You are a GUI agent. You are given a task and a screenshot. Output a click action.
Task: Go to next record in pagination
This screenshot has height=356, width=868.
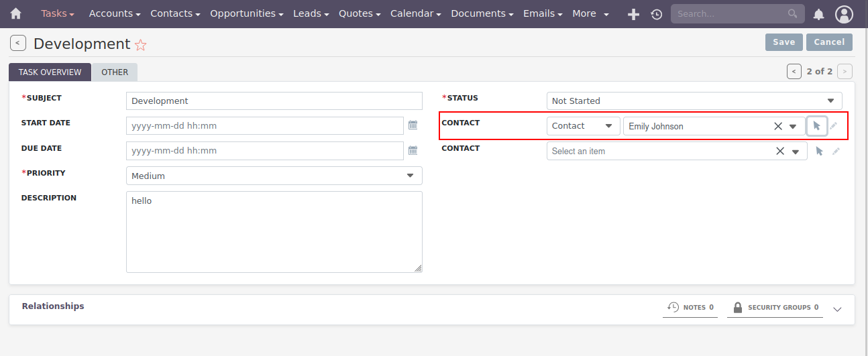[845, 71]
